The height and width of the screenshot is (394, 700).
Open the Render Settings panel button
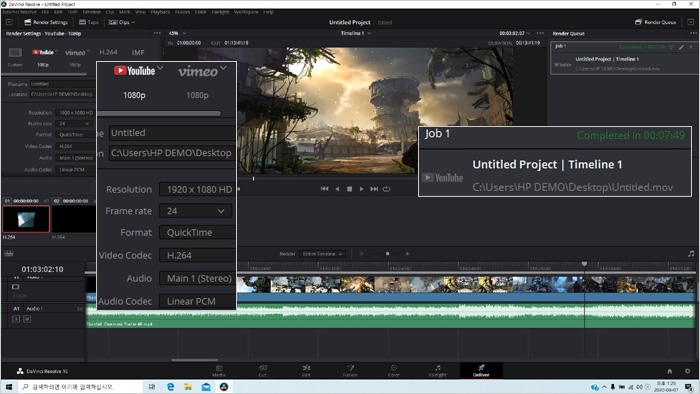pos(46,22)
